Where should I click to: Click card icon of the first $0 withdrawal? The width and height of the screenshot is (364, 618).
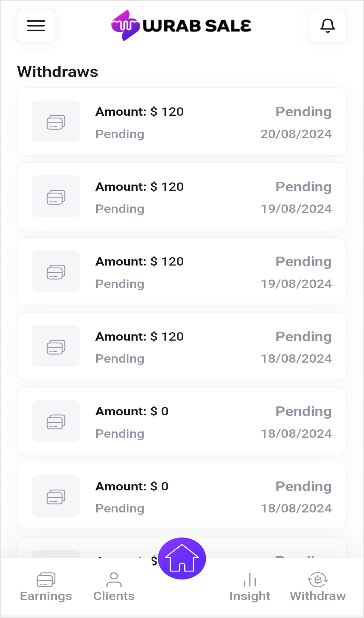[56, 421]
